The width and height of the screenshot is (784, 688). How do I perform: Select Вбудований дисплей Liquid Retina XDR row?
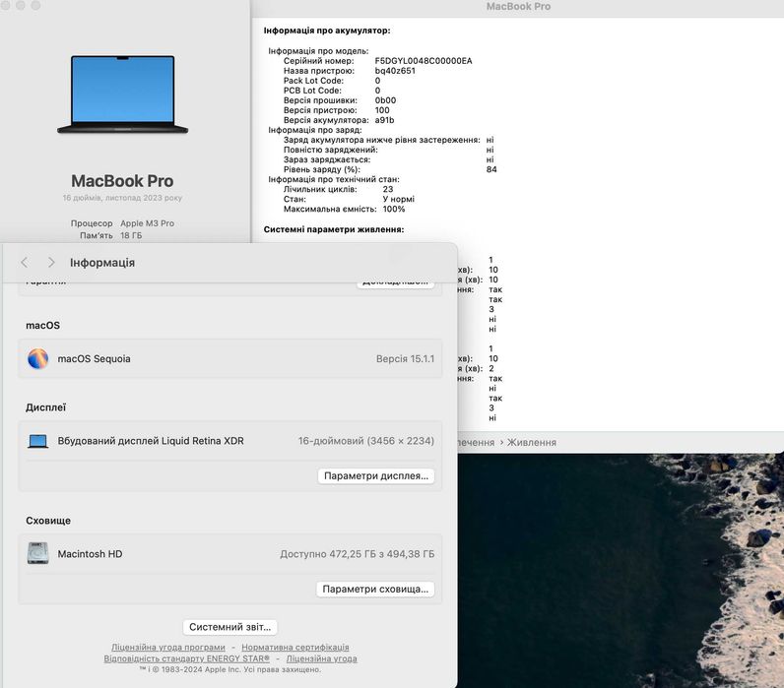pos(230,441)
